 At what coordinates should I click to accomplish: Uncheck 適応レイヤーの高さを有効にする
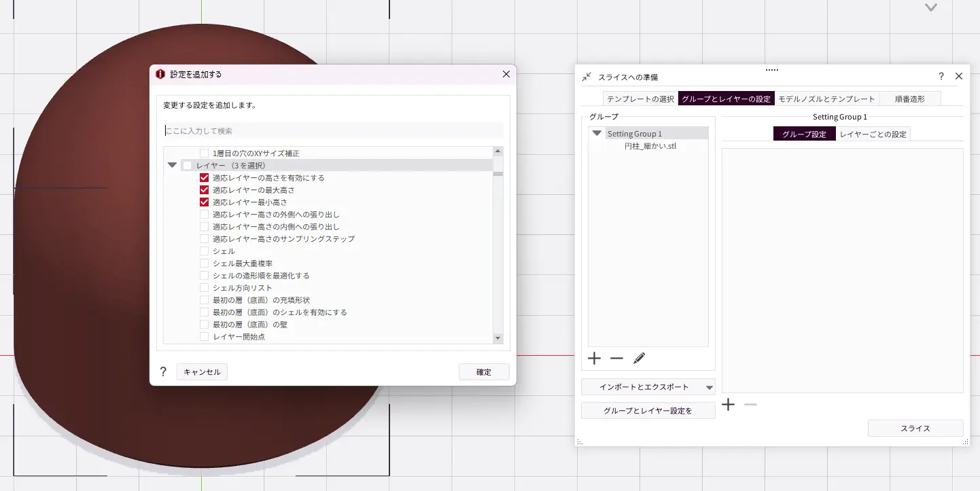[x=205, y=178]
